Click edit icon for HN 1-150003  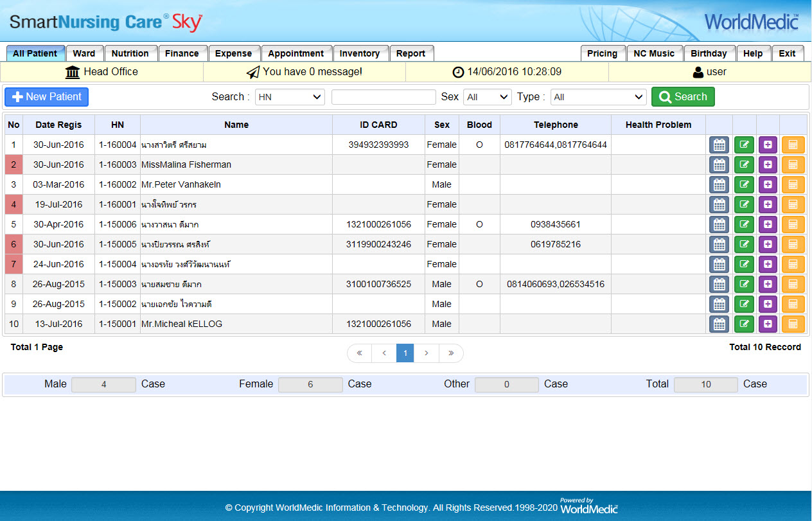tap(744, 285)
